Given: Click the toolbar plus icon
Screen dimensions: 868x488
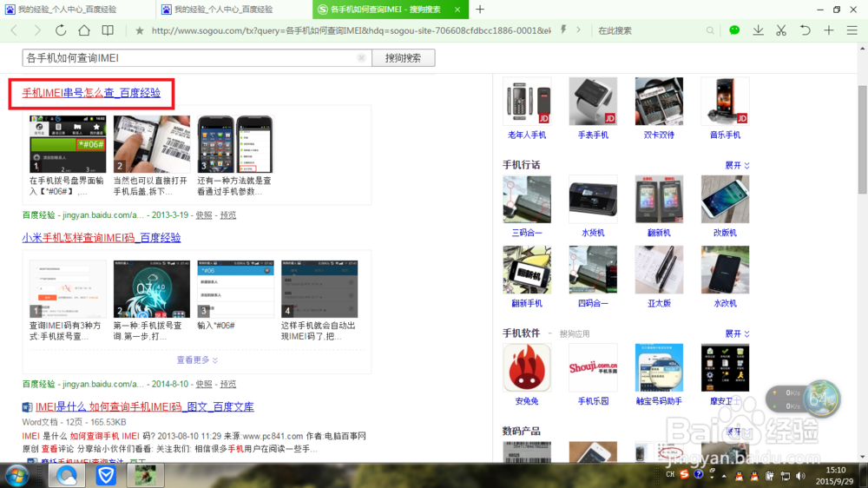Looking at the screenshot, I should click(x=829, y=30).
